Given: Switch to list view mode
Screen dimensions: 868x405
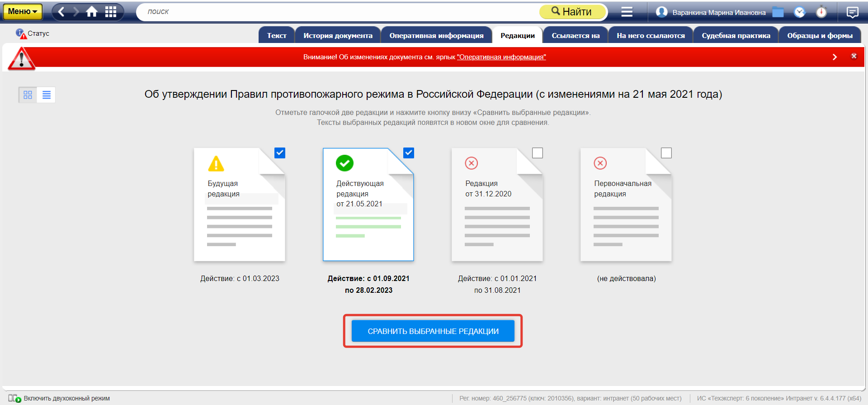Looking at the screenshot, I should (x=46, y=95).
